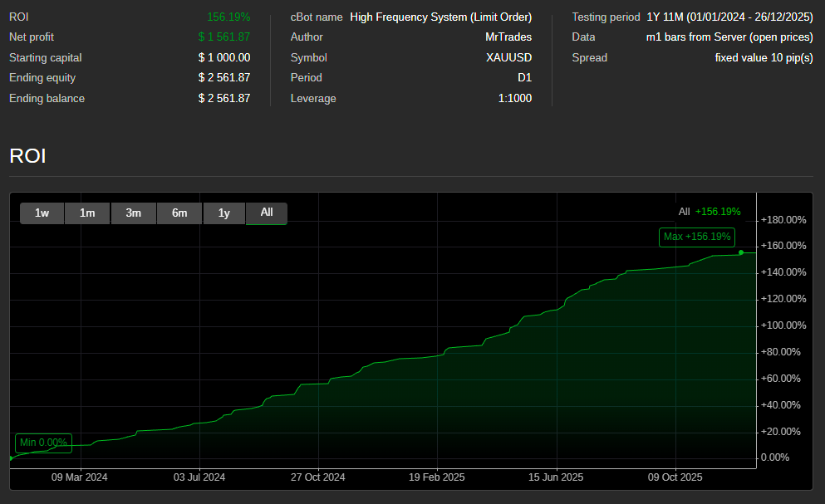Show the 1y range on chart
The width and height of the screenshot is (825, 504).
click(224, 213)
